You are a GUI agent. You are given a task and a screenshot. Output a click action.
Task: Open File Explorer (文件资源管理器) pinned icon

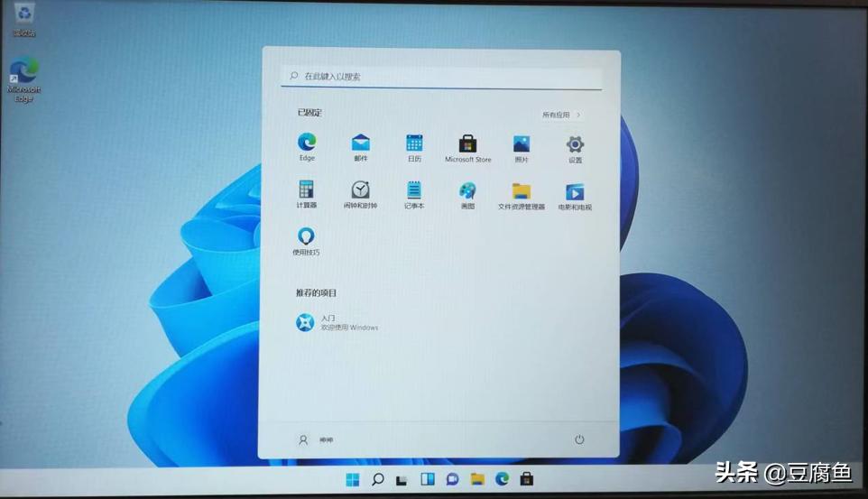point(521,196)
